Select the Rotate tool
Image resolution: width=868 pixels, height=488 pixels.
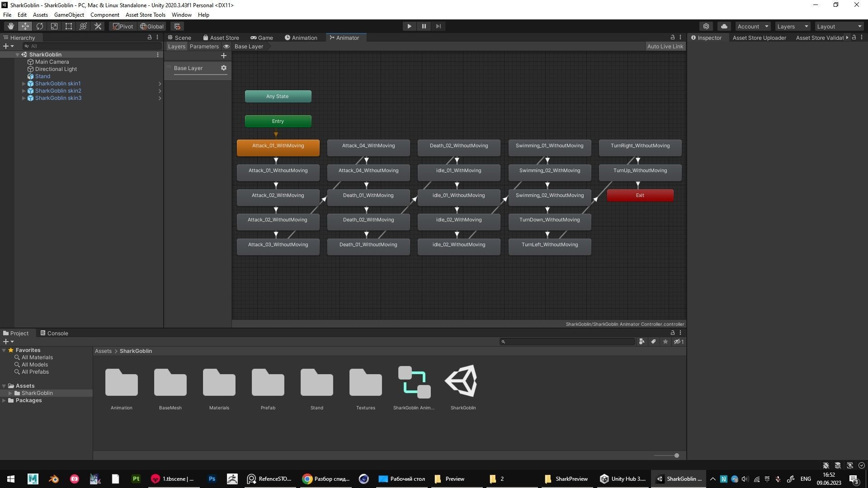(x=40, y=26)
